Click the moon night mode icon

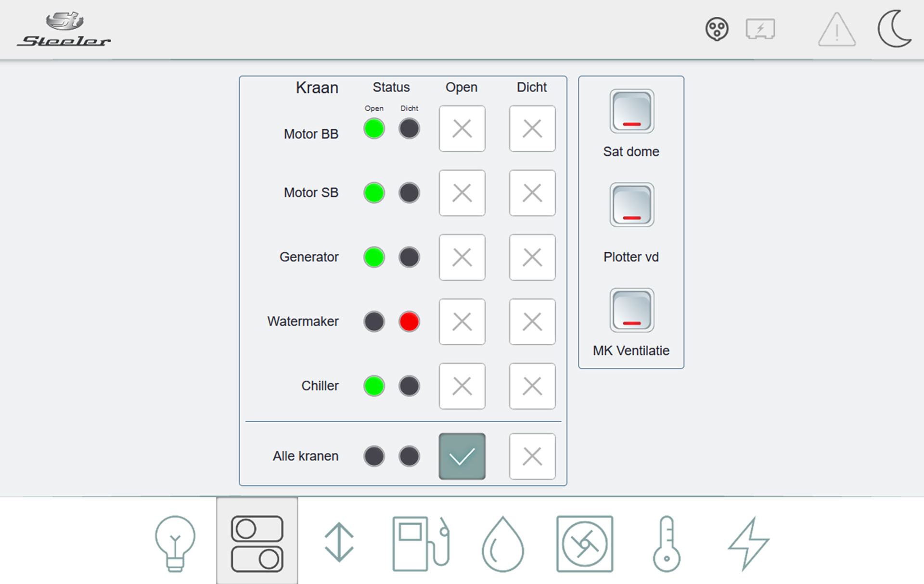click(x=894, y=29)
